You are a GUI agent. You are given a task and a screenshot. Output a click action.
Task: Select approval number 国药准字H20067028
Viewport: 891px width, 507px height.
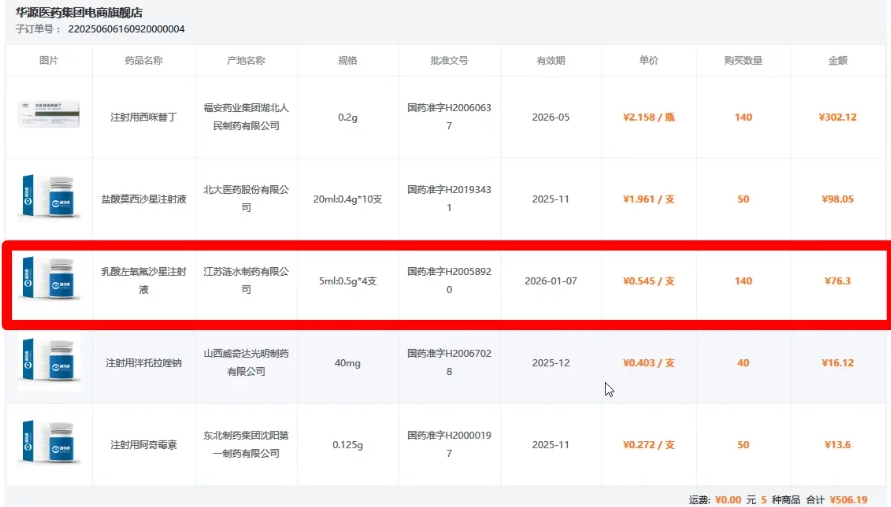pos(449,362)
